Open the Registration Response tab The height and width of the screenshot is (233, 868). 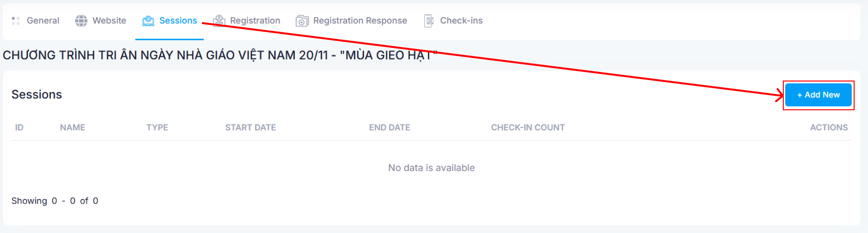(360, 21)
